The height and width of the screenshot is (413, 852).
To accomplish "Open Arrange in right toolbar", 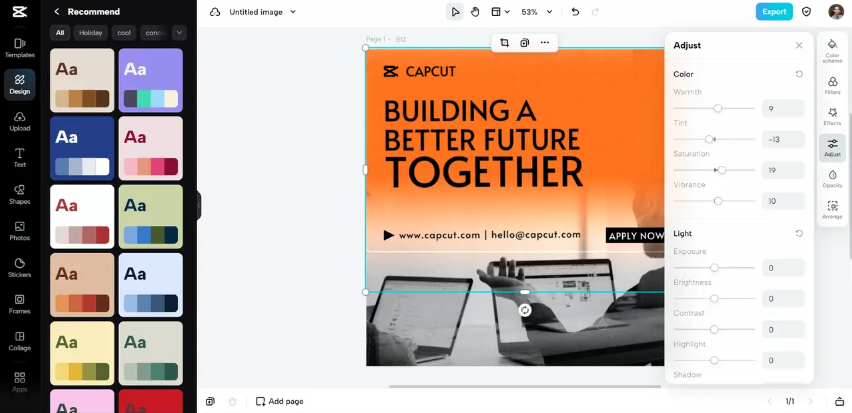I will (832, 210).
